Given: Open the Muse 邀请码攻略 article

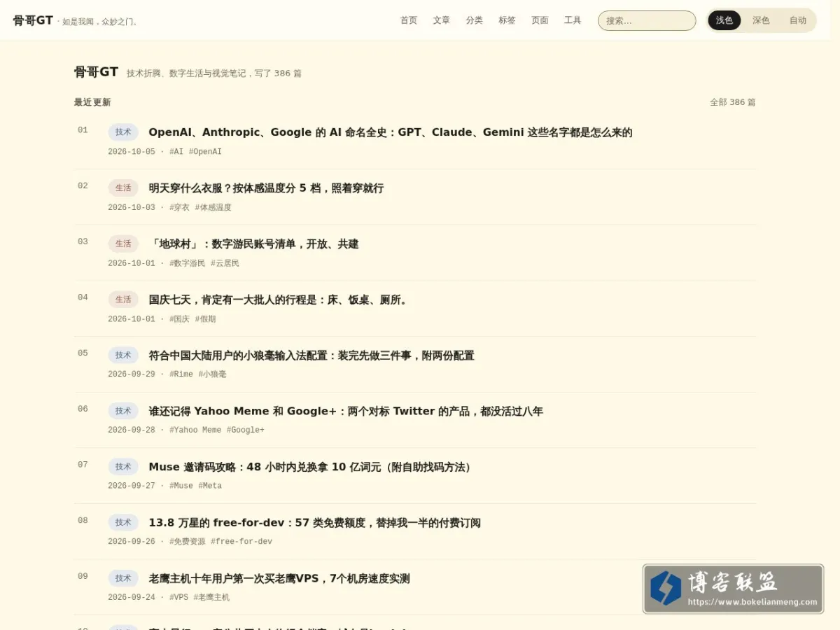Looking at the screenshot, I should [x=311, y=467].
